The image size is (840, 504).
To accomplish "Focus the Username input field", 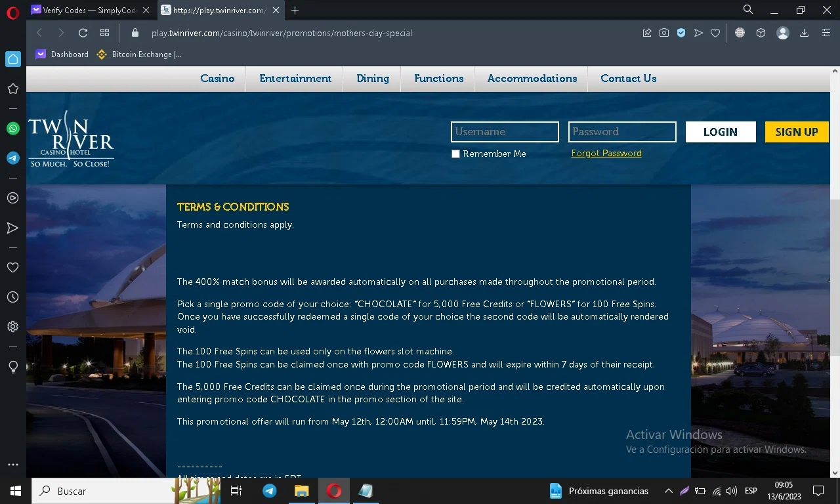I will [x=505, y=132].
